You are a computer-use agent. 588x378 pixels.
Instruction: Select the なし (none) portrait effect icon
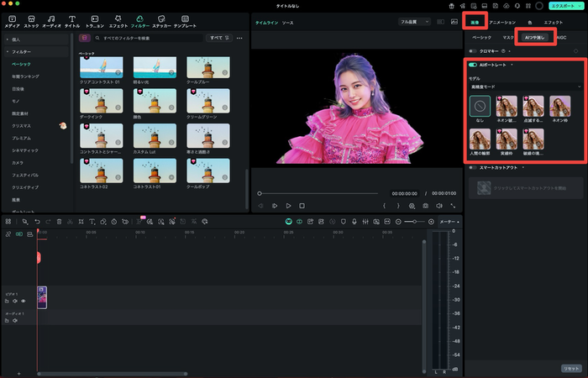click(x=480, y=107)
